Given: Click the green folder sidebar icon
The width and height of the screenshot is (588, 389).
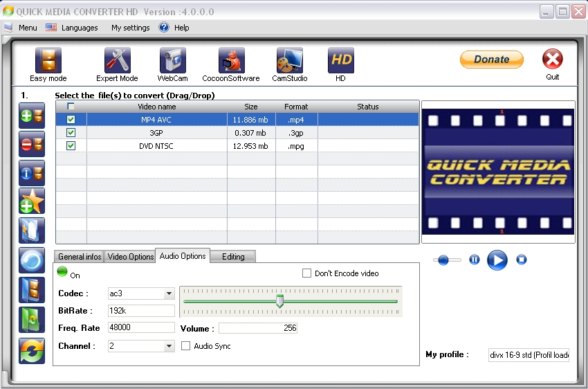Looking at the screenshot, I should click(x=32, y=320).
